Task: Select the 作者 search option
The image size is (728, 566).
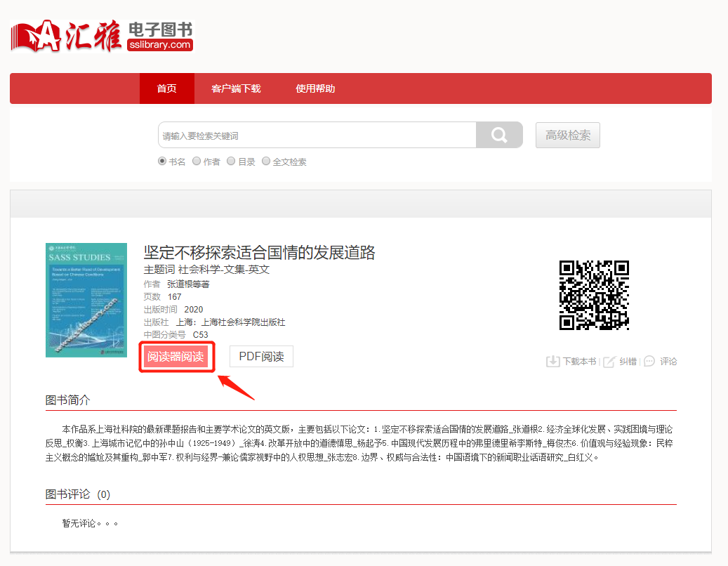Action: point(197,162)
